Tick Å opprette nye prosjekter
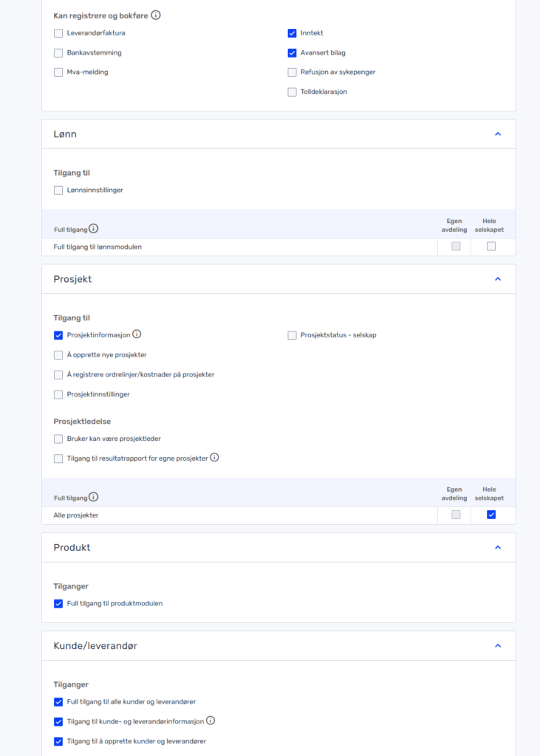The width and height of the screenshot is (540, 756). (x=58, y=355)
